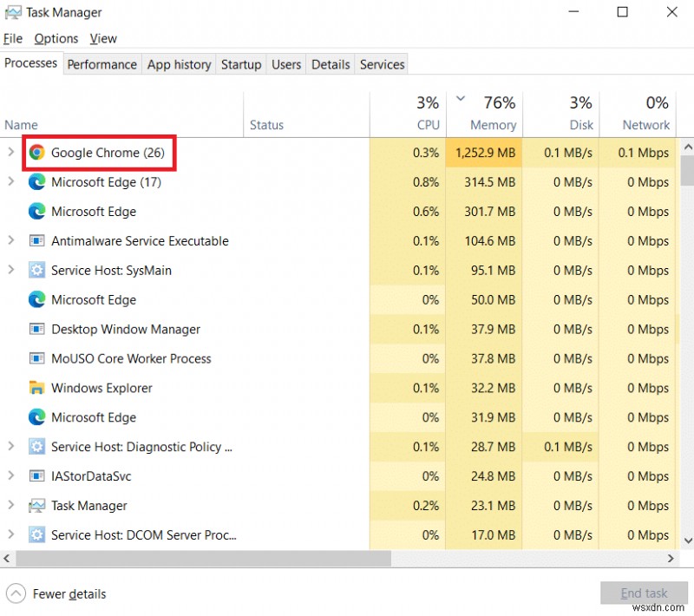Click the Edge icon in the 31.9 MB row
Image resolution: width=694 pixels, height=616 pixels.
36,417
